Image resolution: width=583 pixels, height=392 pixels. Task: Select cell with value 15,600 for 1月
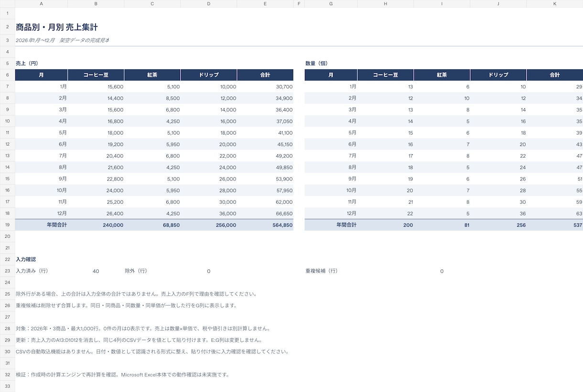pyautogui.click(x=96, y=86)
